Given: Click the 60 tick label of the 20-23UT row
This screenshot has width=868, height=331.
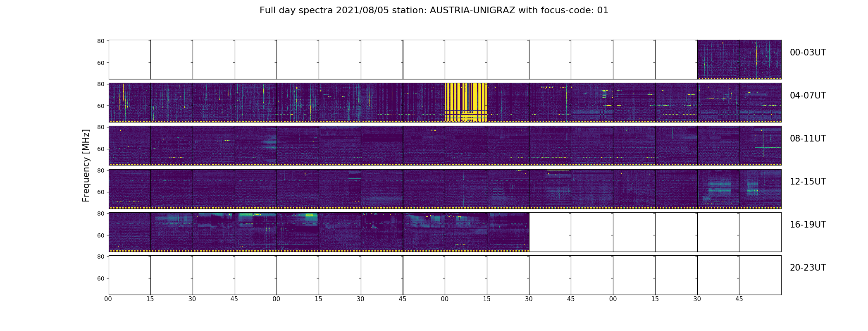Looking at the screenshot, I should tap(100, 278).
